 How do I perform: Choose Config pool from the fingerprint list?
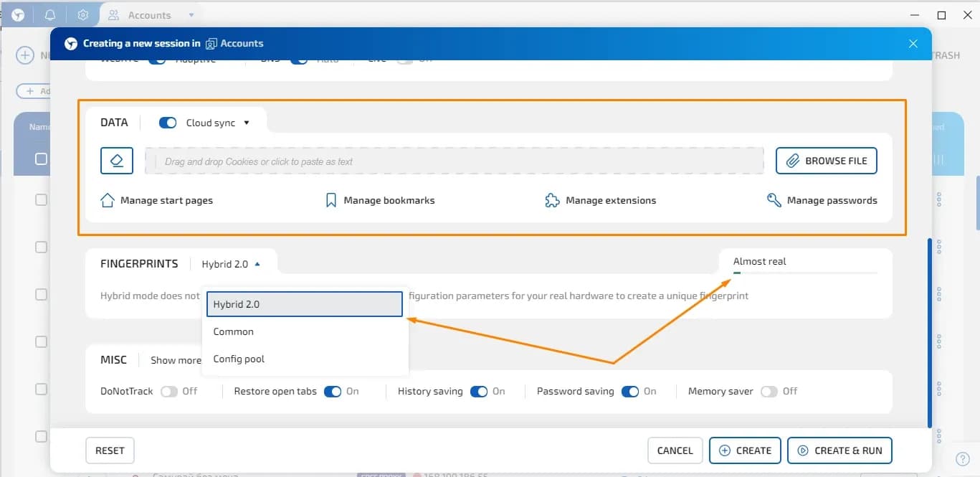coord(239,358)
